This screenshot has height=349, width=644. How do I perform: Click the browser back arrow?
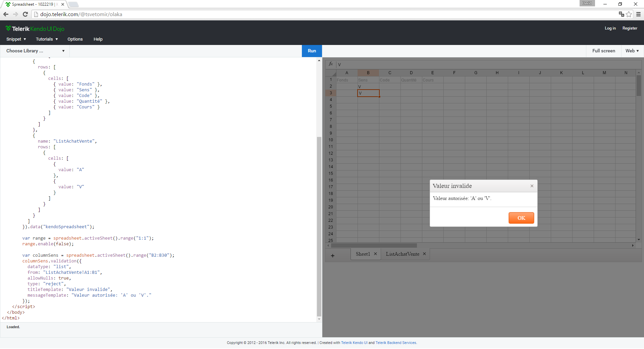6,14
